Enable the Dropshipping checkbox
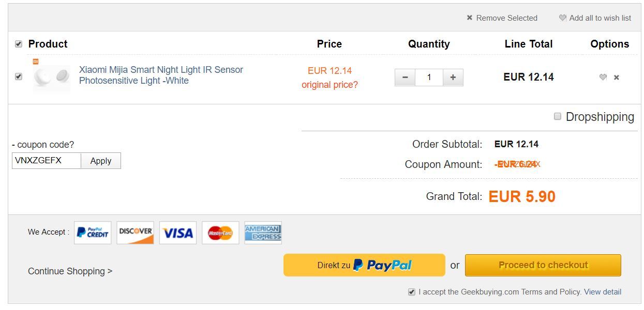Screen dimensions: 644x310 pyautogui.click(x=558, y=116)
